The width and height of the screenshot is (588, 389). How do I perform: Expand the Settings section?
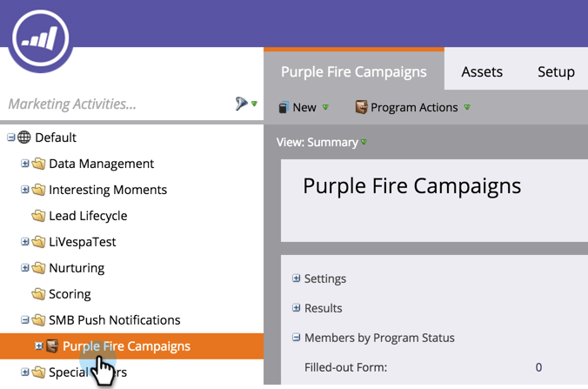click(297, 278)
